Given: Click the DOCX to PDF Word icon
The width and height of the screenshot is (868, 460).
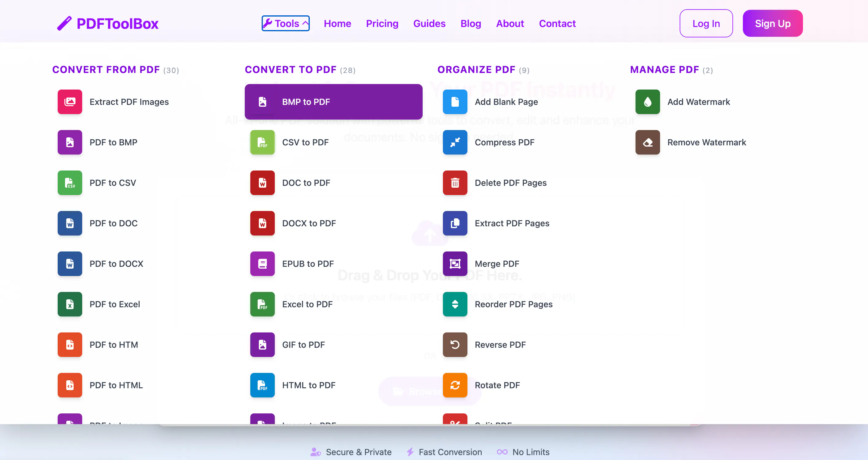Looking at the screenshot, I should pos(263,223).
